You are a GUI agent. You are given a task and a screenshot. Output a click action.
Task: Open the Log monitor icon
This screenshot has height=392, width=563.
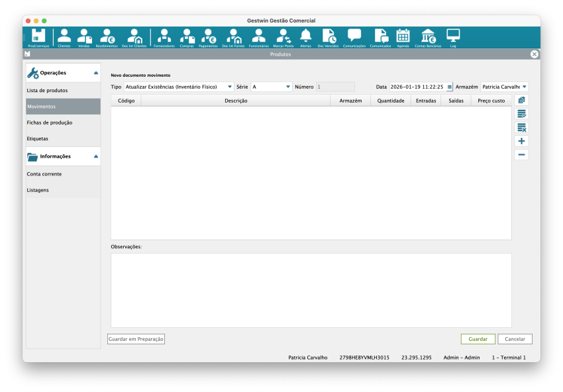pyautogui.click(x=453, y=37)
